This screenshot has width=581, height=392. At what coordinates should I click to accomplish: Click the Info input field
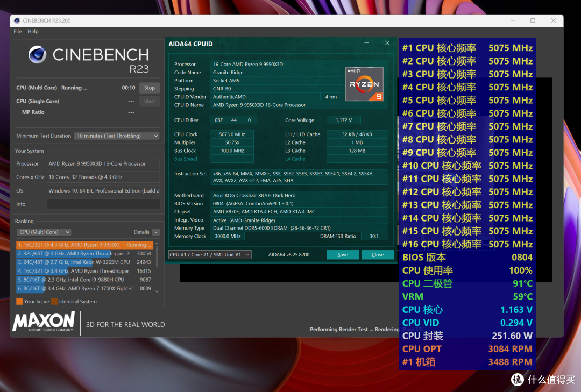pyautogui.click(x=103, y=204)
